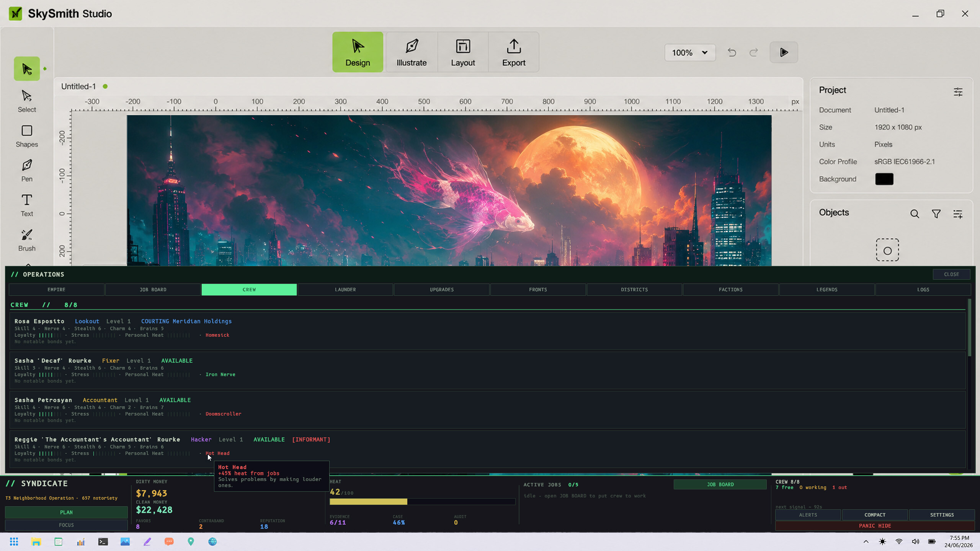Click the [INFORMANT] tag on Reggie
Viewport: 980px width, 551px height.
point(311,440)
